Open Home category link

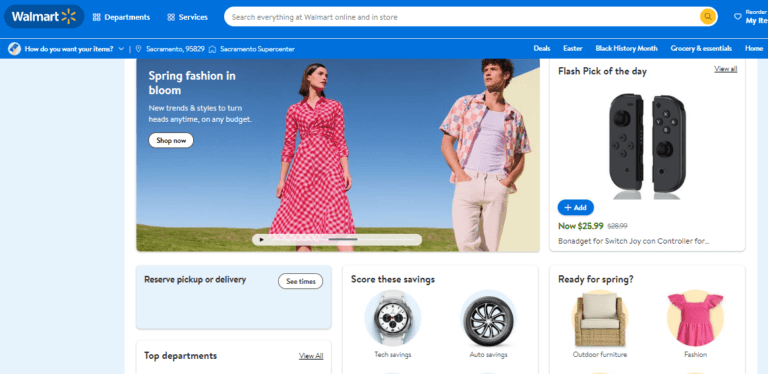click(x=754, y=48)
